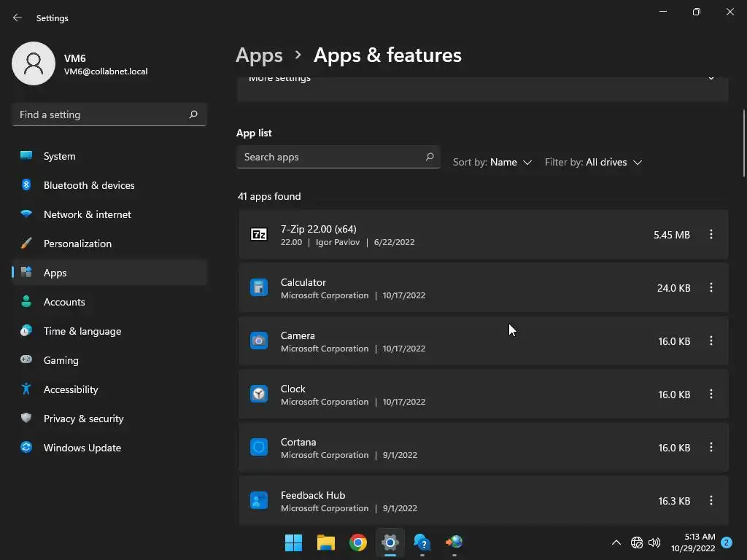Open the globe-with-arrow taskbar app
Viewport: 747px width, 560px height.
click(454, 542)
